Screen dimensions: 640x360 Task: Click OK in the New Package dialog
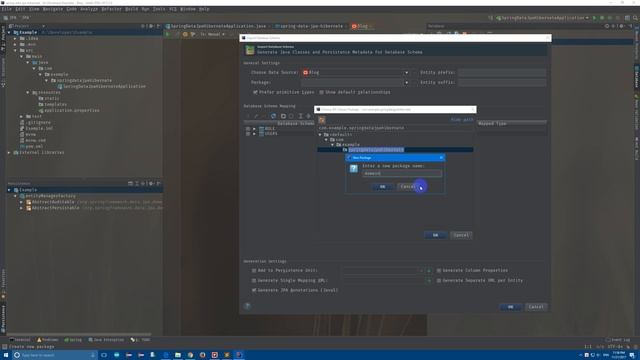(x=382, y=187)
